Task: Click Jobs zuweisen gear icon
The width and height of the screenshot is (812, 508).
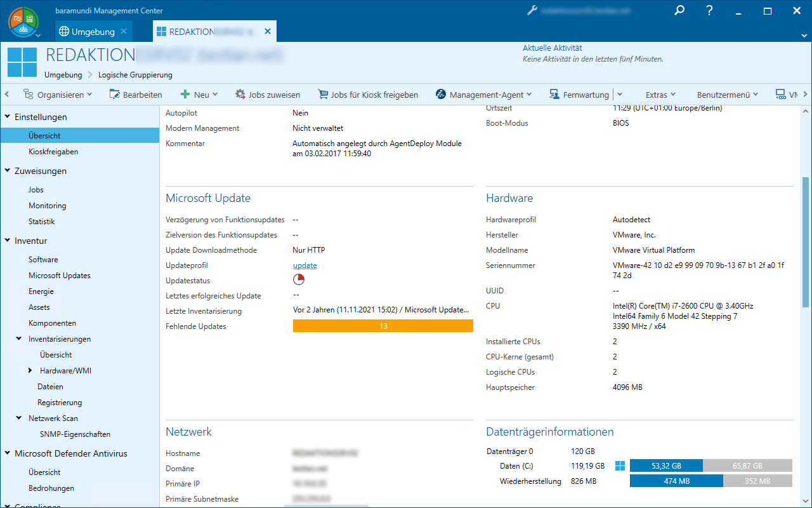Action: coord(240,95)
